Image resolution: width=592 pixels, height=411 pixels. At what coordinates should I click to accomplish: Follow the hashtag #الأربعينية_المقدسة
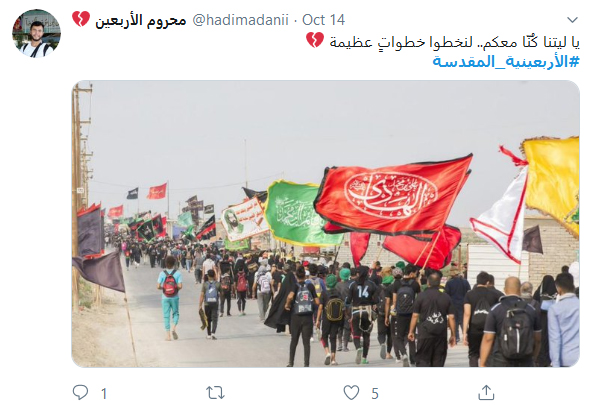click(x=506, y=61)
